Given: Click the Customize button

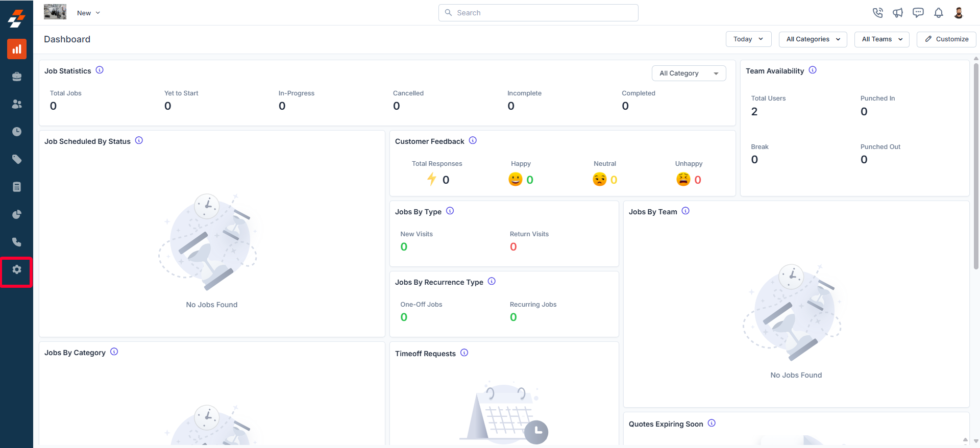Looking at the screenshot, I should pyautogui.click(x=946, y=39).
